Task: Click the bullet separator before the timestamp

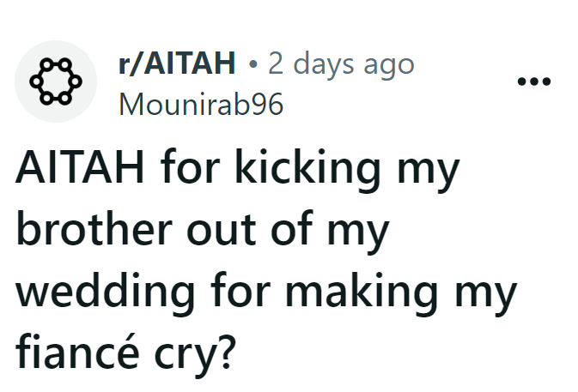Action: pos(252,64)
